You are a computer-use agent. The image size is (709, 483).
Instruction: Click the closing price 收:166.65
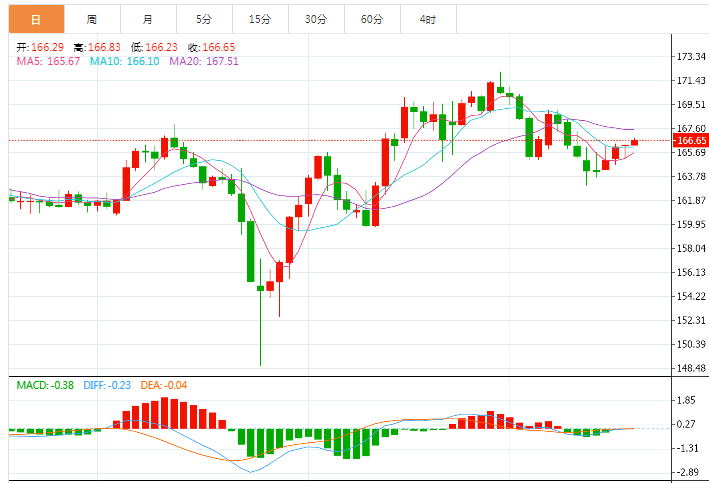pos(212,47)
